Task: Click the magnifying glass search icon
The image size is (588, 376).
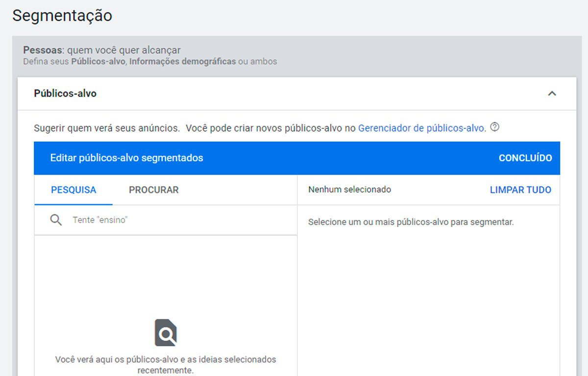Action: click(x=56, y=220)
